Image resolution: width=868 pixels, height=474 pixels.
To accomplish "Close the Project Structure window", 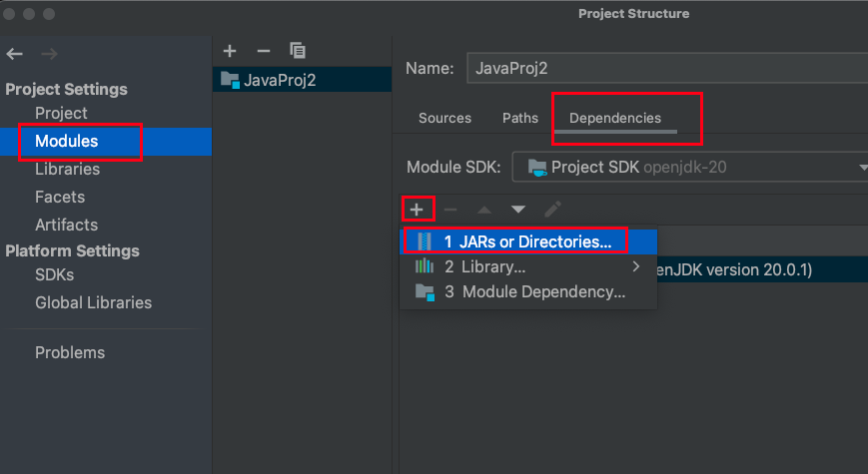I will point(9,14).
